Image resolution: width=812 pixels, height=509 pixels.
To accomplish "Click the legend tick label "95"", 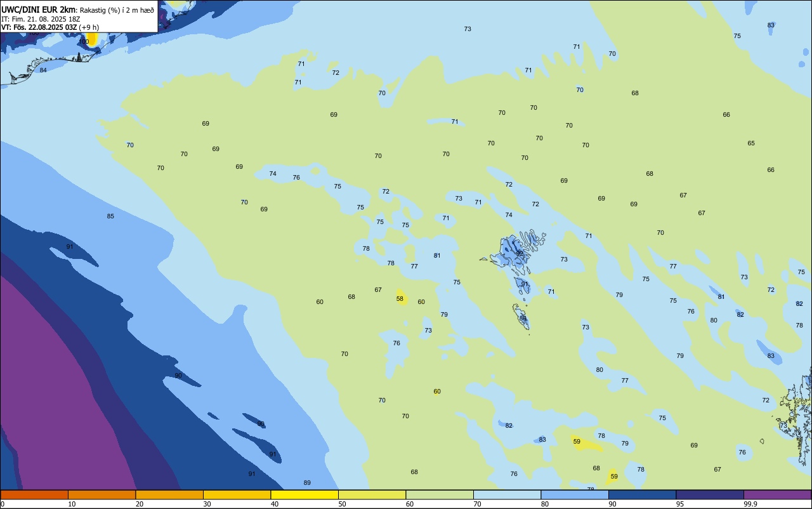I will (680, 504).
